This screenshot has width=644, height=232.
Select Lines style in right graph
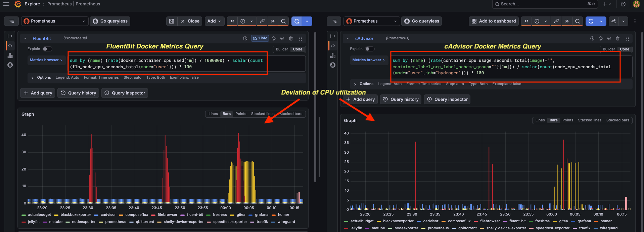click(x=540, y=120)
